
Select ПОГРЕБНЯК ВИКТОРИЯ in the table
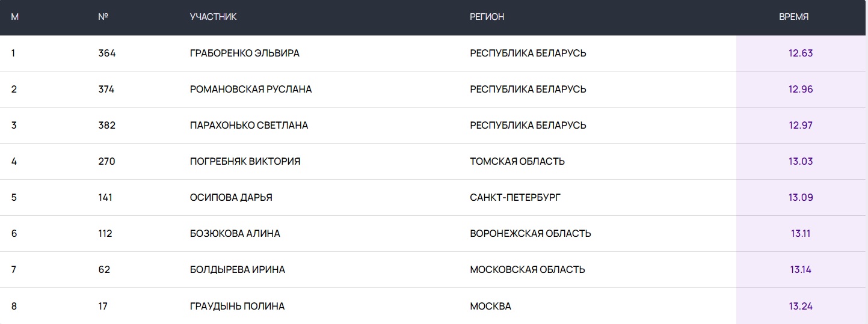click(245, 161)
